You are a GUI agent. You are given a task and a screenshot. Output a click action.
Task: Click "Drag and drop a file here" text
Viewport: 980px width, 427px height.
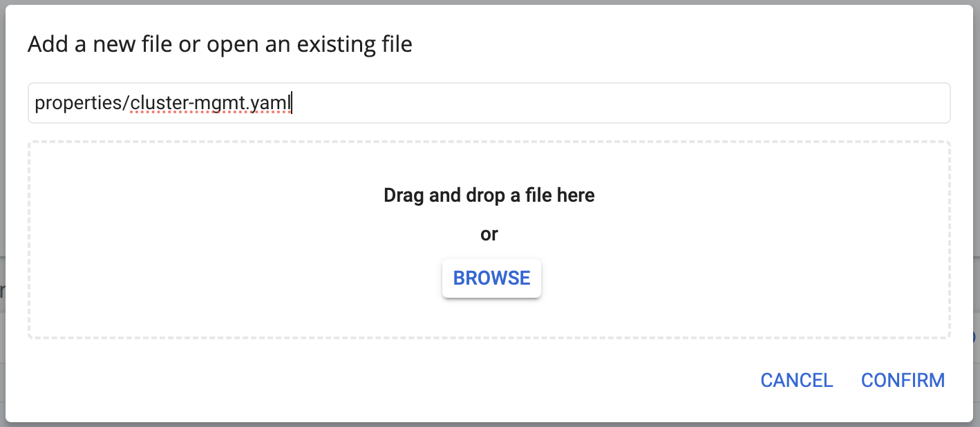coord(489,196)
